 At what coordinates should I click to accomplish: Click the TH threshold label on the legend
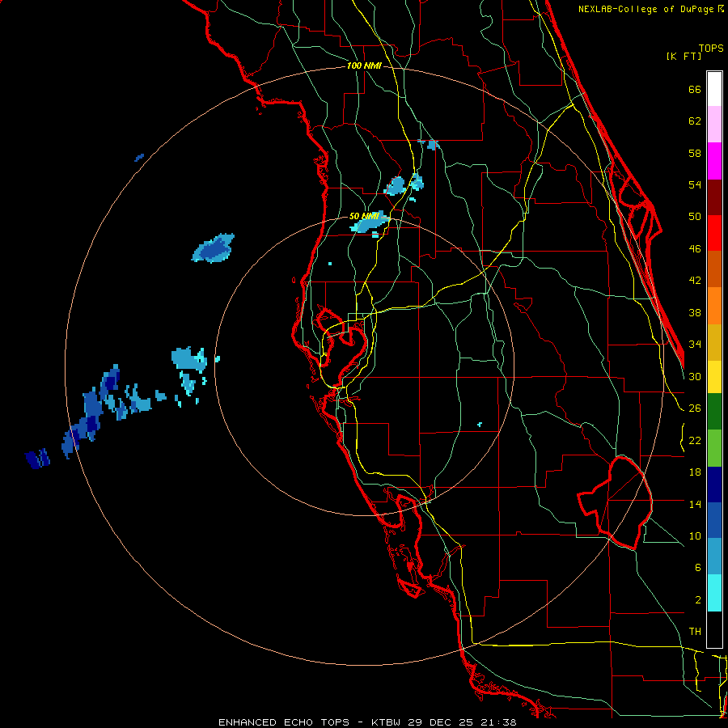tap(695, 632)
